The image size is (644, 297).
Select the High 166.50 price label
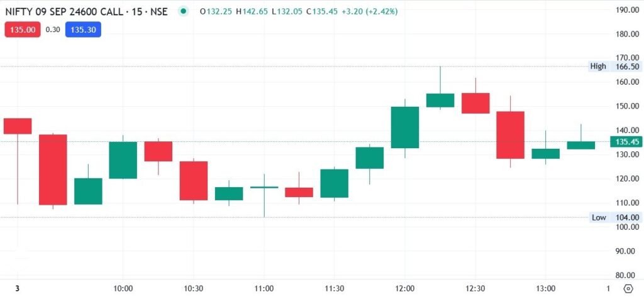click(606, 67)
